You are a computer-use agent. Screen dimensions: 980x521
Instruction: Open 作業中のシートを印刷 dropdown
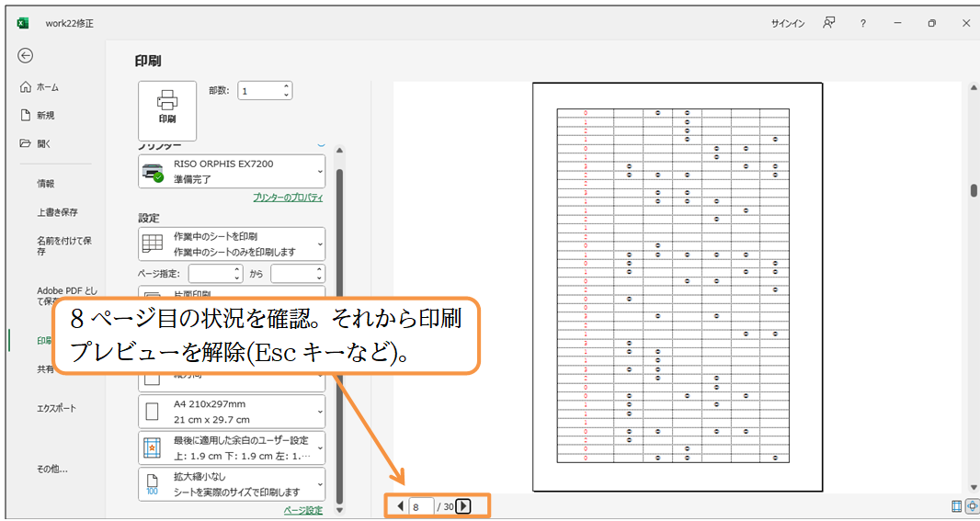[232, 244]
